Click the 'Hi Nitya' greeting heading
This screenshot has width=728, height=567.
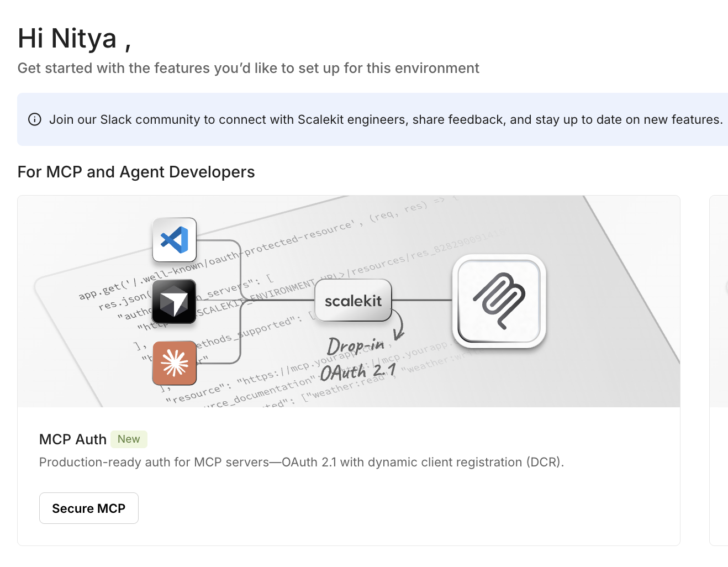[75, 39]
